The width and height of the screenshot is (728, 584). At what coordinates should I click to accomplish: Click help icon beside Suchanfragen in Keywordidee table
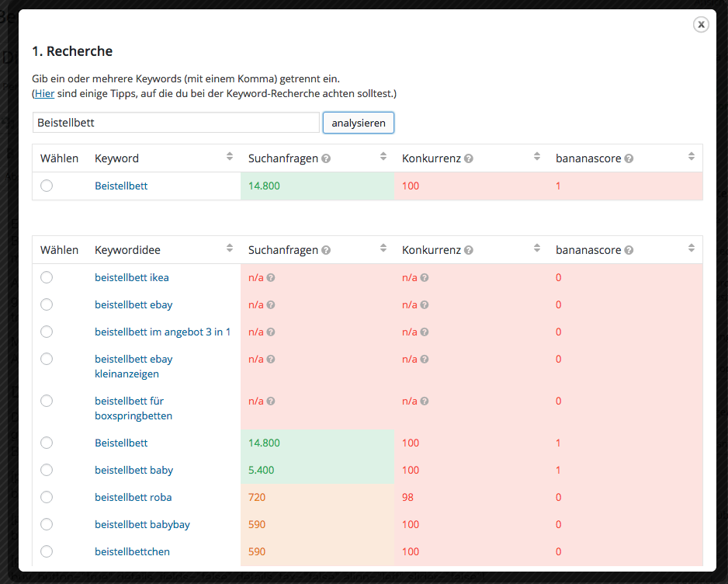(x=326, y=250)
